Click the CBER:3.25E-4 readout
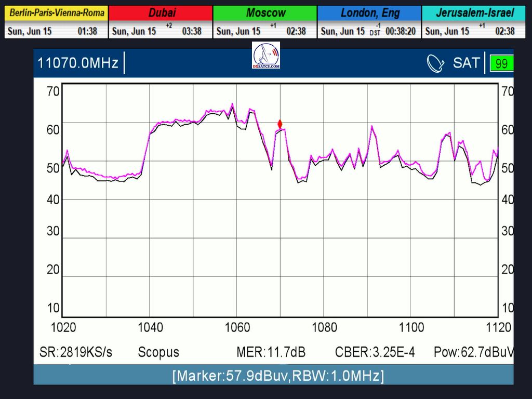532x399 pixels. pos(375,352)
